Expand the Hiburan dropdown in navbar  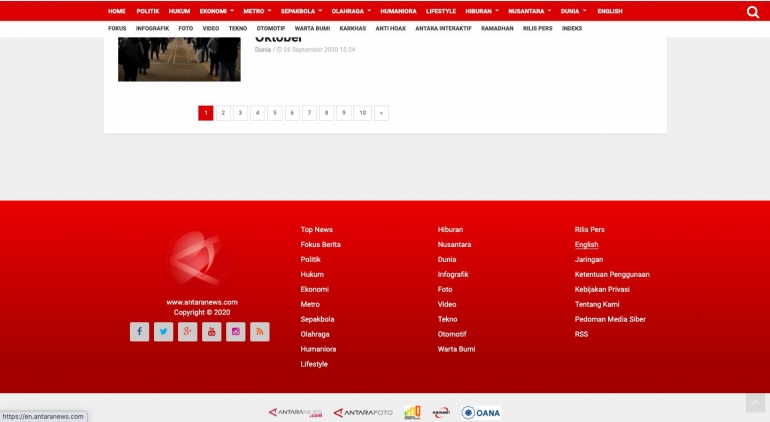click(x=482, y=11)
